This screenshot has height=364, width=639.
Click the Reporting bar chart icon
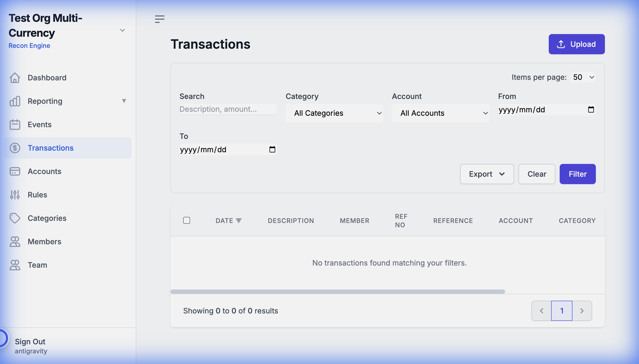[x=15, y=101]
